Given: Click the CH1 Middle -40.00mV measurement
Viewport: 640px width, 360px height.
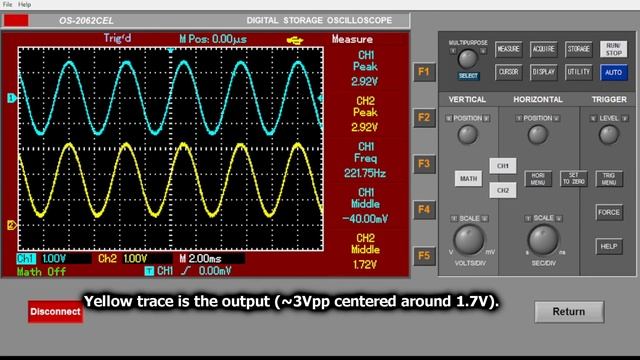Looking at the screenshot, I should [x=365, y=206].
